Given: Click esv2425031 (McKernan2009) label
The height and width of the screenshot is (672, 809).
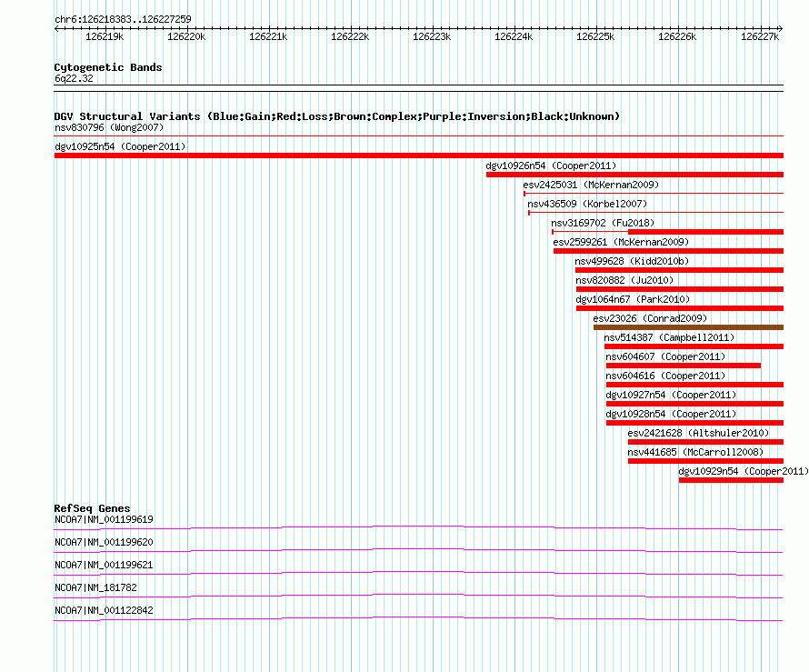Looking at the screenshot, I should pos(591,185).
